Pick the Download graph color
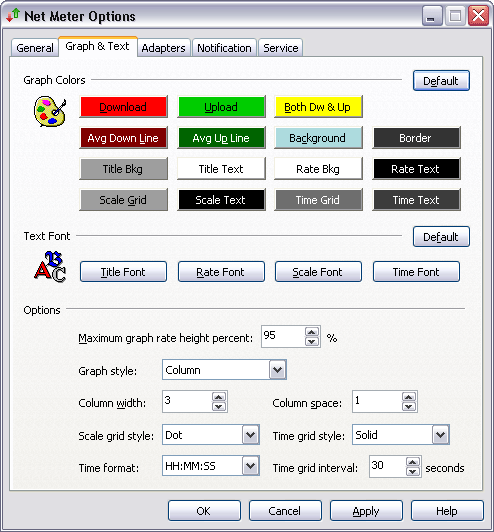The height and width of the screenshot is (532, 494). coord(123,107)
